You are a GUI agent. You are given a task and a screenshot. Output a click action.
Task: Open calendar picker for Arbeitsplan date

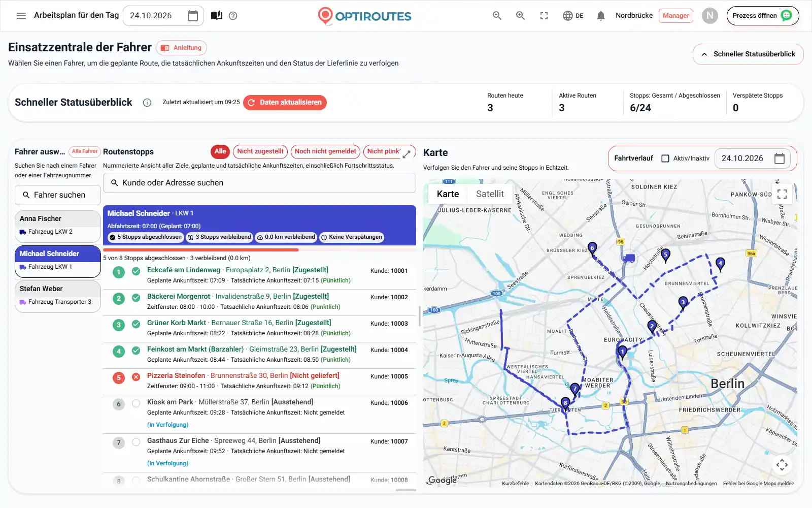click(x=193, y=16)
